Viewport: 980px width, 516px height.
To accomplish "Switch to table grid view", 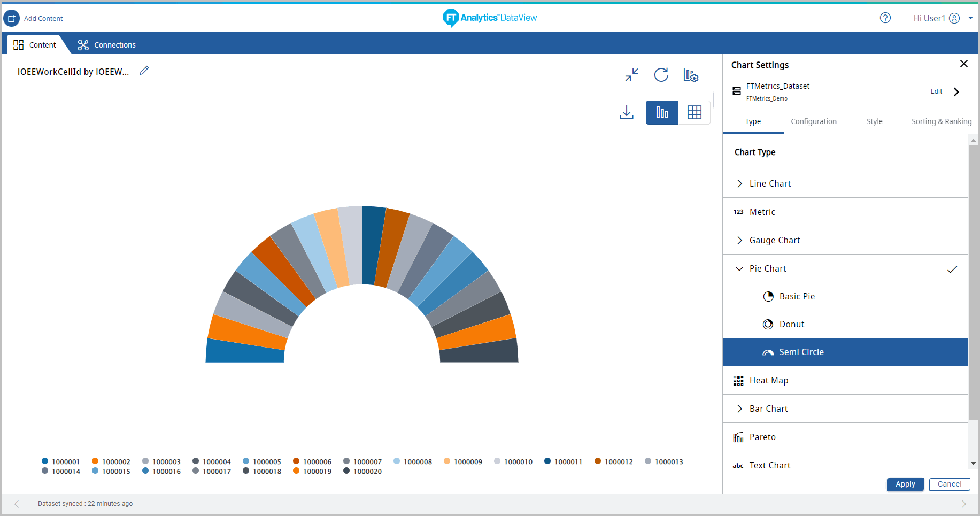I will tap(694, 112).
